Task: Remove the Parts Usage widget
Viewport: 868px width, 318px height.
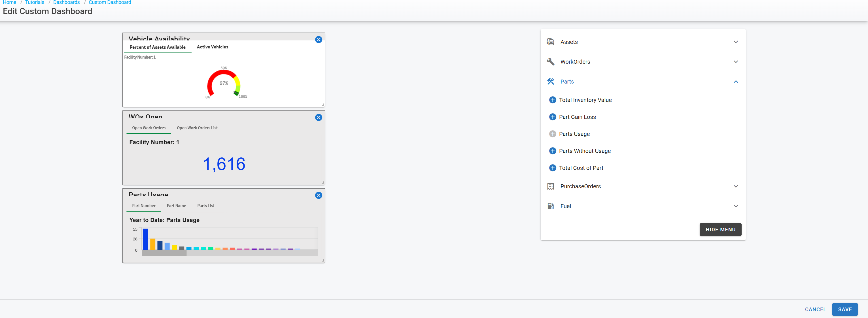Action: (x=318, y=195)
